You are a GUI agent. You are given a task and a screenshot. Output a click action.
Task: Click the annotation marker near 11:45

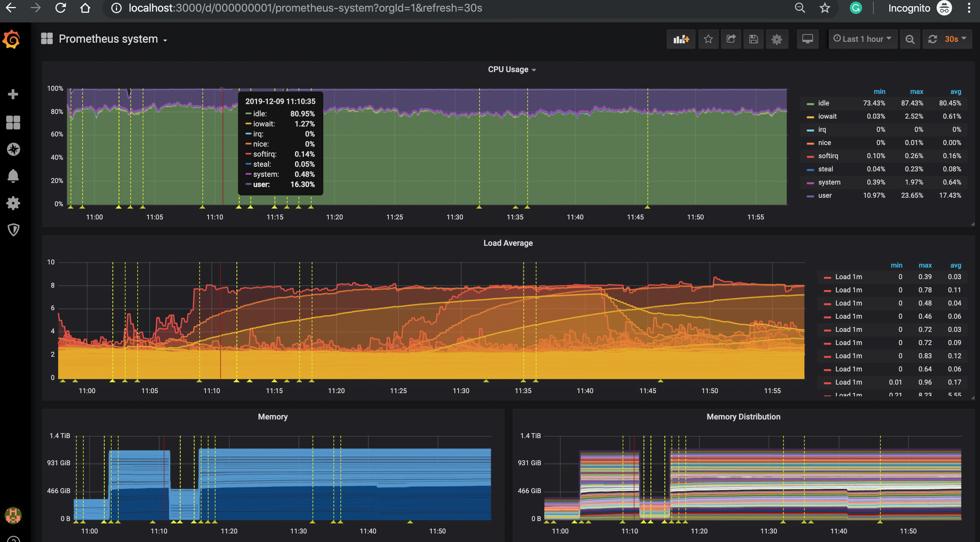click(x=647, y=207)
